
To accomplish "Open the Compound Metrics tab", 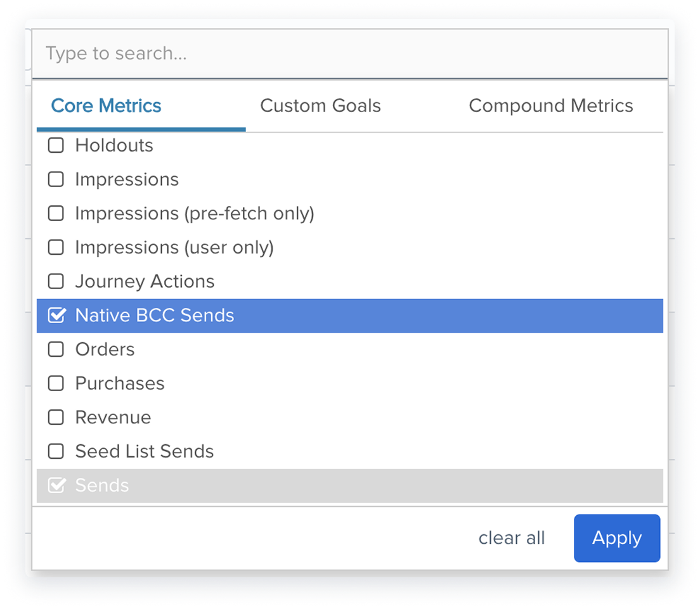I will tap(550, 106).
